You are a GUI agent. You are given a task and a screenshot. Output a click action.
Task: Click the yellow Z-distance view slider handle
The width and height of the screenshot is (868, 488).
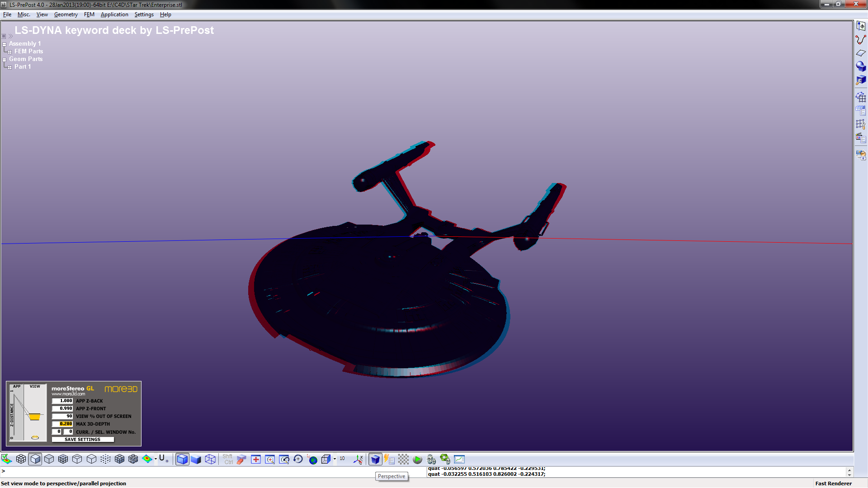(35, 417)
